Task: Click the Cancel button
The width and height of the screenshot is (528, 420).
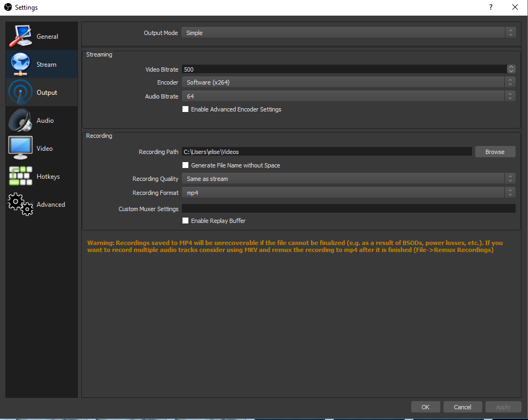Action: click(x=462, y=407)
